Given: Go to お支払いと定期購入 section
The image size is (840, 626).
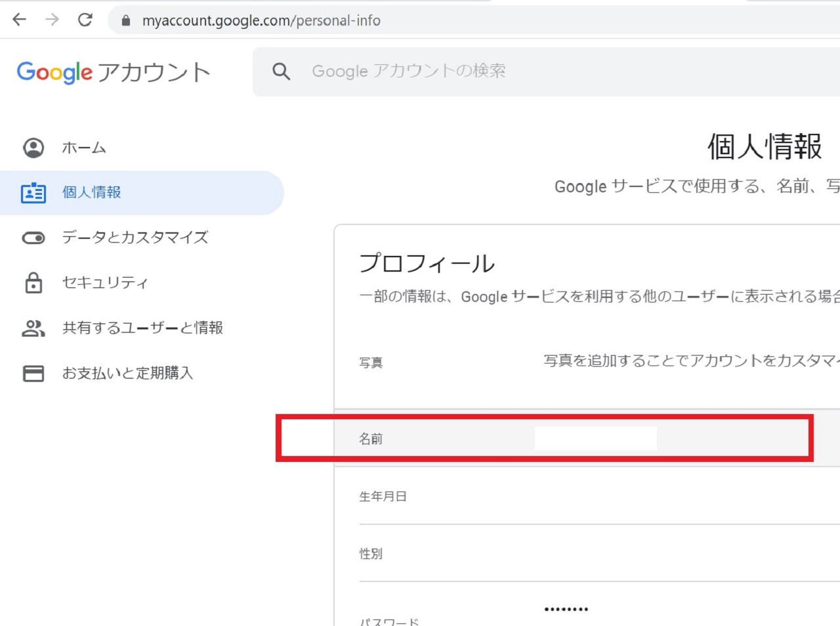Looking at the screenshot, I should tap(128, 373).
